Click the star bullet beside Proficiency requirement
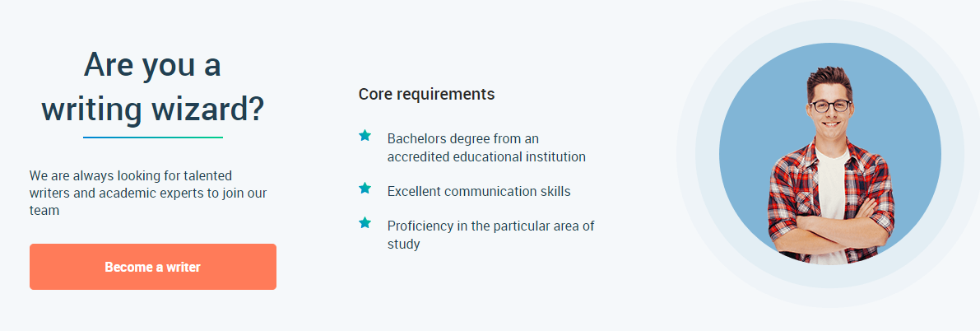 click(365, 222)
